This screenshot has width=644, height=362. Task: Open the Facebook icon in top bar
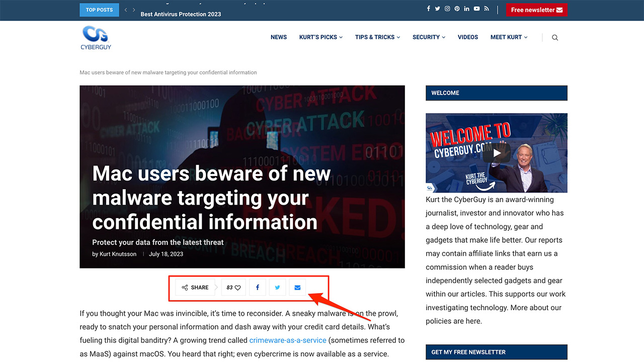click(x=428, y=9)
